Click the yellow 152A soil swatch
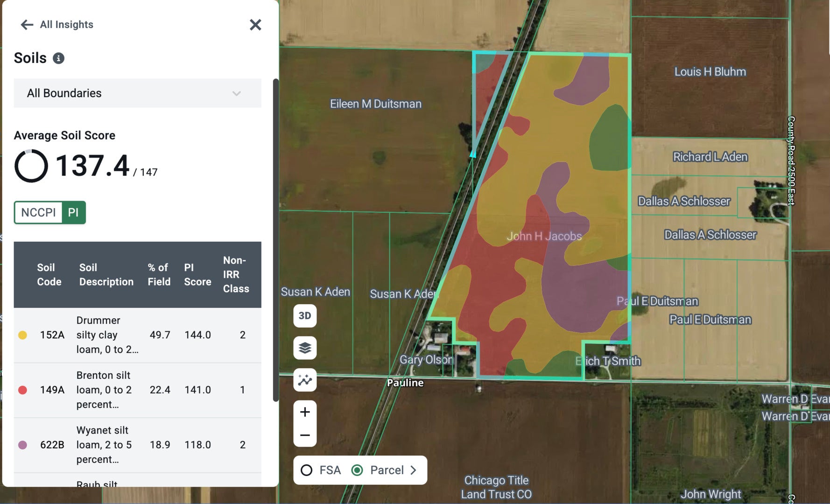 pos(22,335)
